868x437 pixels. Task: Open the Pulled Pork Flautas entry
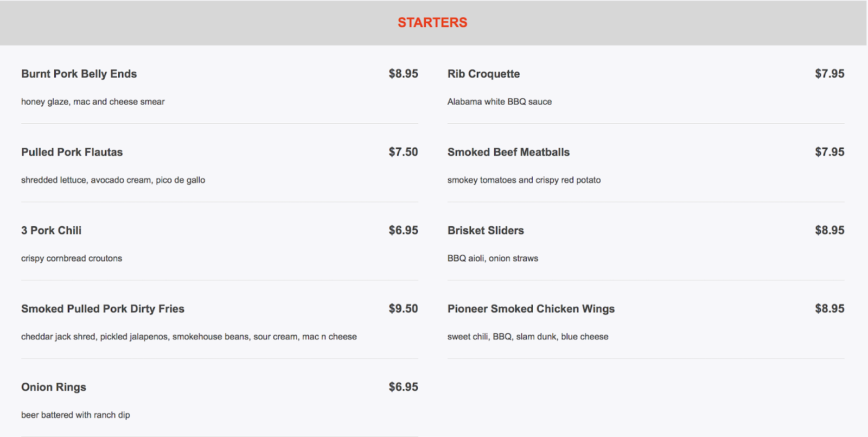72,152
